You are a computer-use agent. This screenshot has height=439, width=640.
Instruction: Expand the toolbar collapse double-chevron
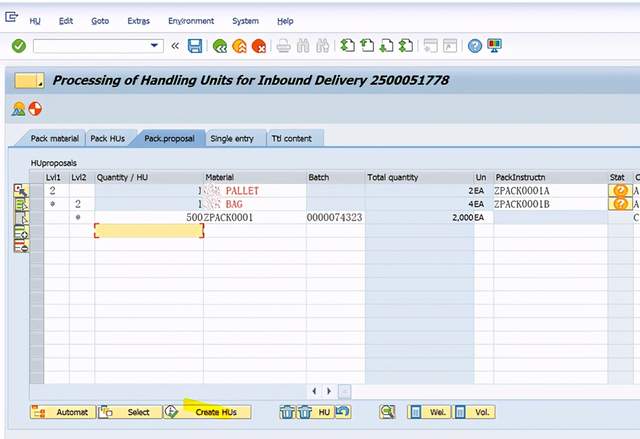coord(175,46)
